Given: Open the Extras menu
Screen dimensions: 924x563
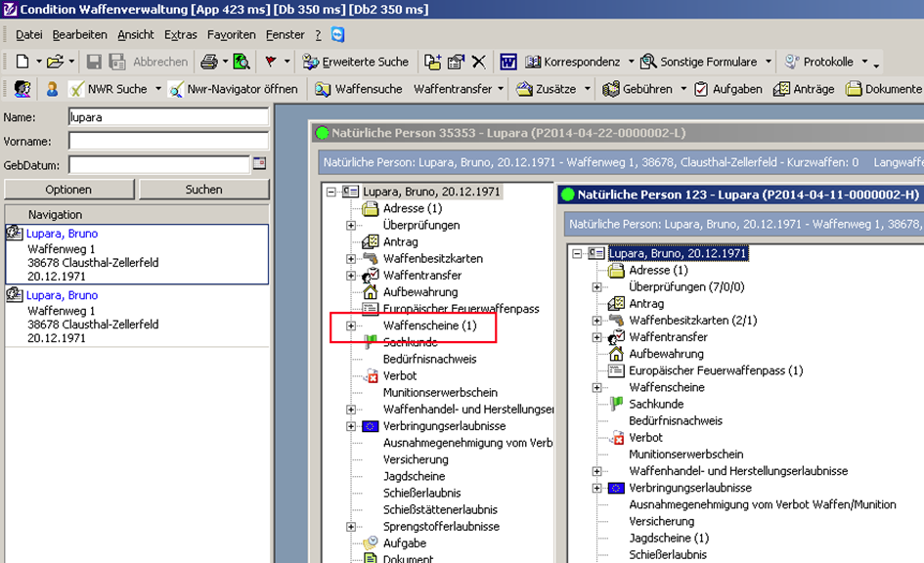Looking at the screenshot, I should tap(180, 34).
